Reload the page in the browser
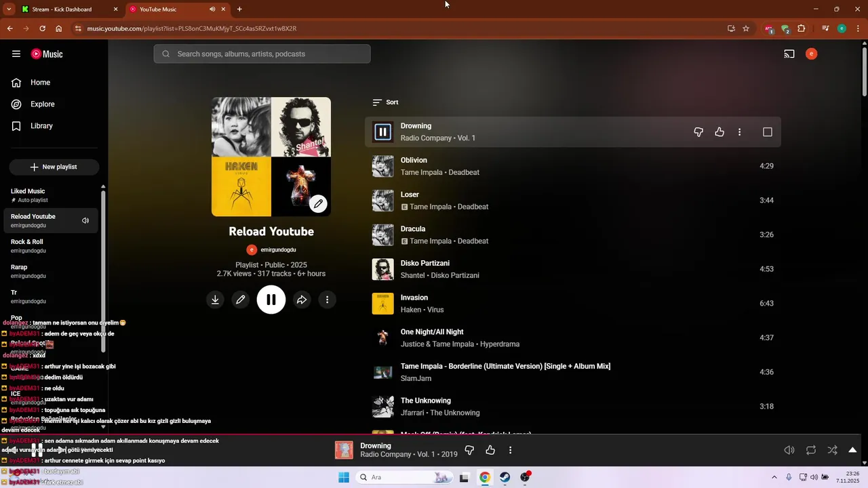This screenshot has height=488, width=868. (x=42, y=28)
